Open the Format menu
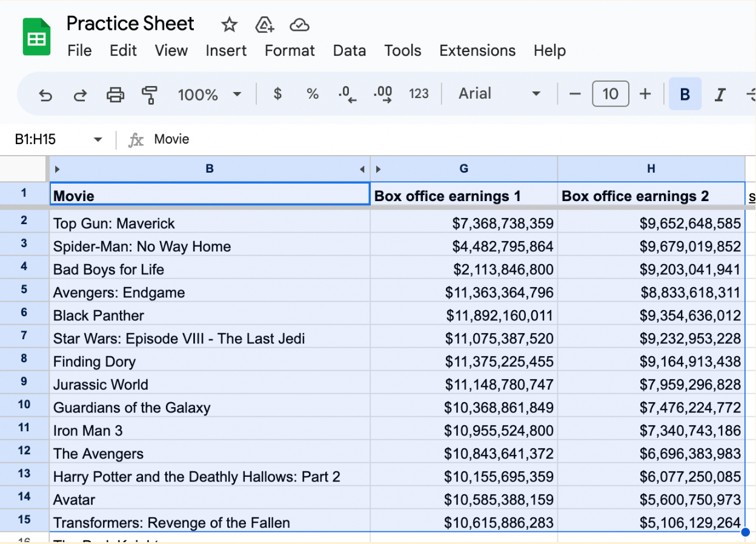The width and height of the screenshot is (756, 544). pos(290,51)
